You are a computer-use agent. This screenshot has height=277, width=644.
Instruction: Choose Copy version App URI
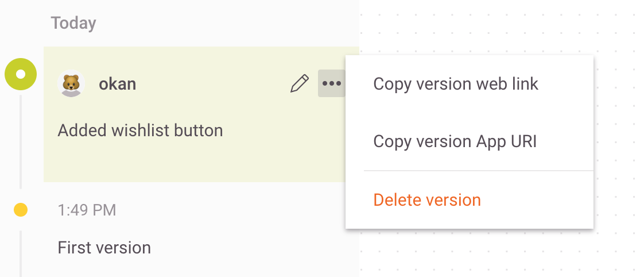coord(455,141)
